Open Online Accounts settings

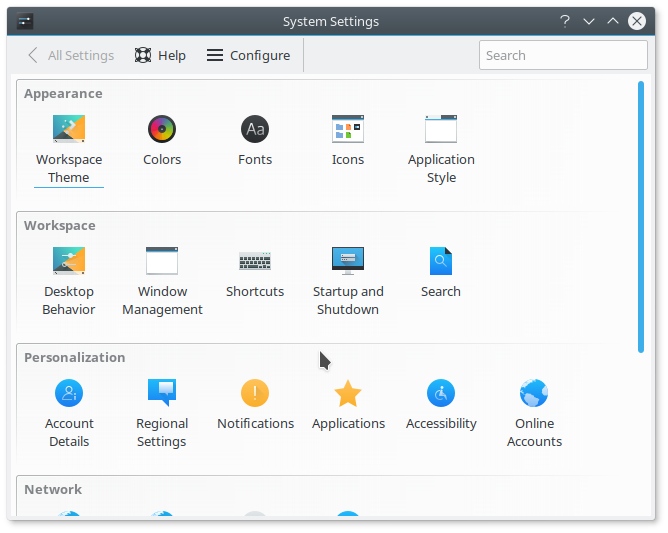point(534,413)
